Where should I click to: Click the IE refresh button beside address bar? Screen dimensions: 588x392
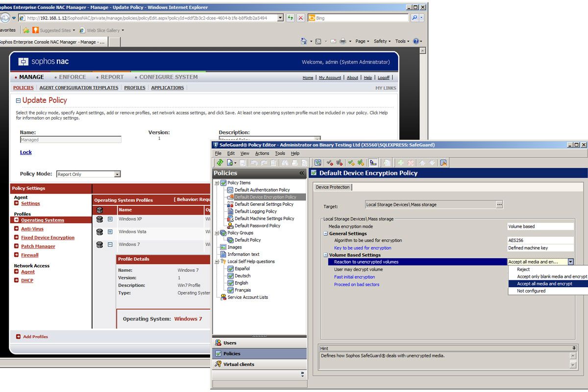click(291, 18)
